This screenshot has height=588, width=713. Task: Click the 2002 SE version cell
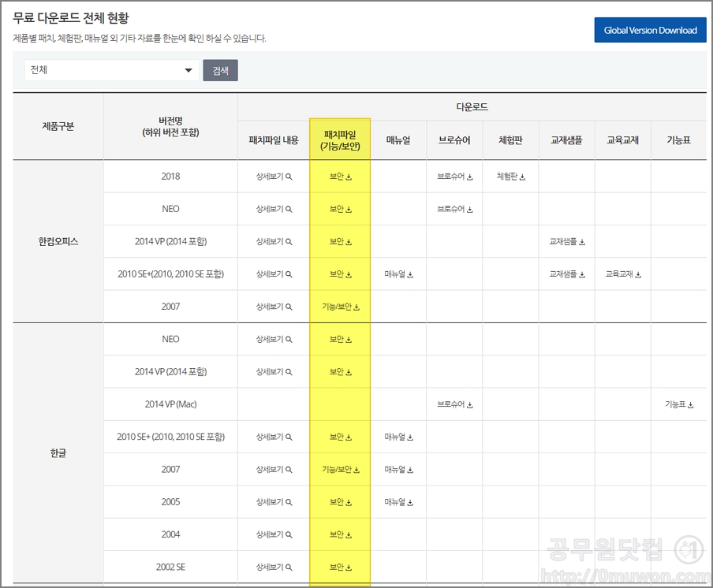pyautogui.click(x=170, y=567)
